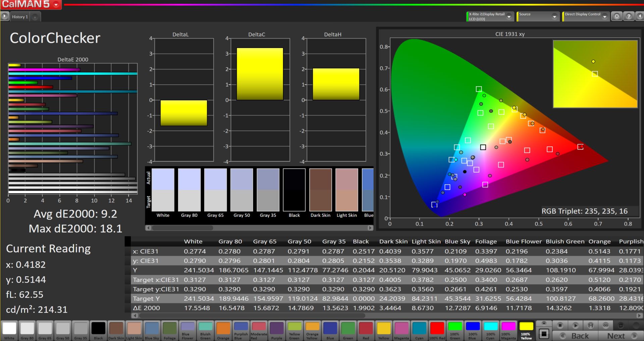Viewport: 644px width, 341px height.
Task: Switch to the History 1 tab
Action: tap(20, 17)
